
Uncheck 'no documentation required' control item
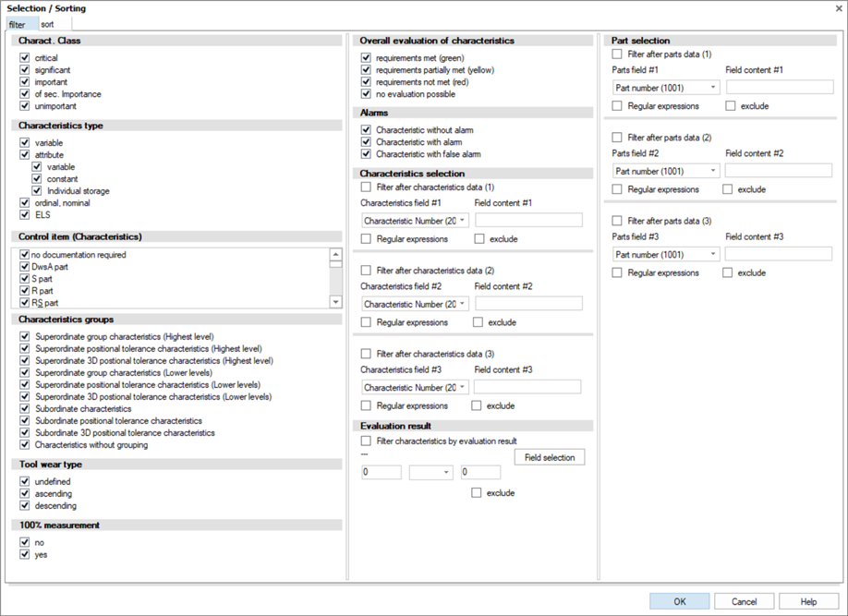tap(24, 254)
